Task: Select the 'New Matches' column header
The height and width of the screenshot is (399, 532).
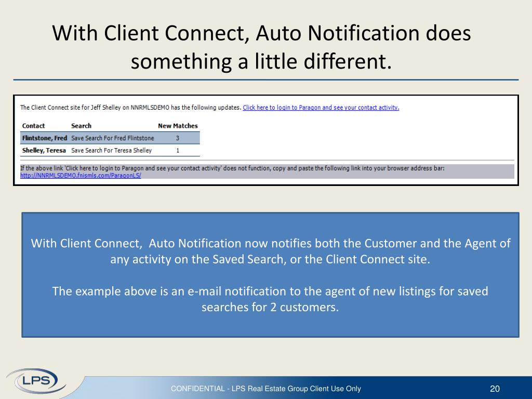Action: (178, 126)
